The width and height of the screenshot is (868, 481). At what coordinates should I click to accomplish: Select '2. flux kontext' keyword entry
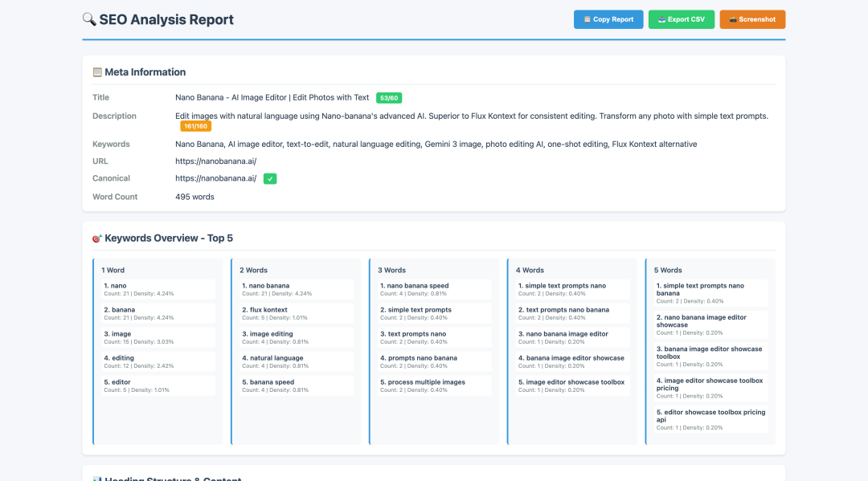coord(296,313)
